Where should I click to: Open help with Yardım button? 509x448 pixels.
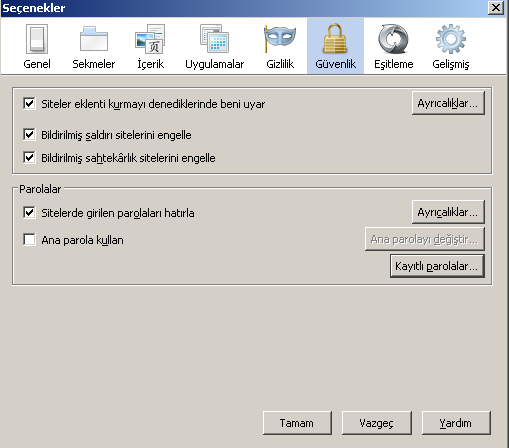[x=456, y=423]
